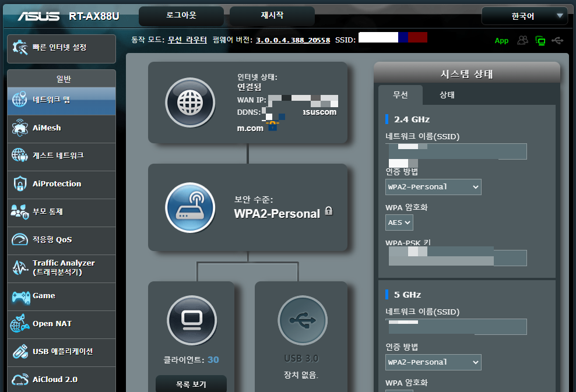Click the 5 GHz network name SSID field
Image resolution: width=576 pixels, height=392 pixels.
pos(456,327)
